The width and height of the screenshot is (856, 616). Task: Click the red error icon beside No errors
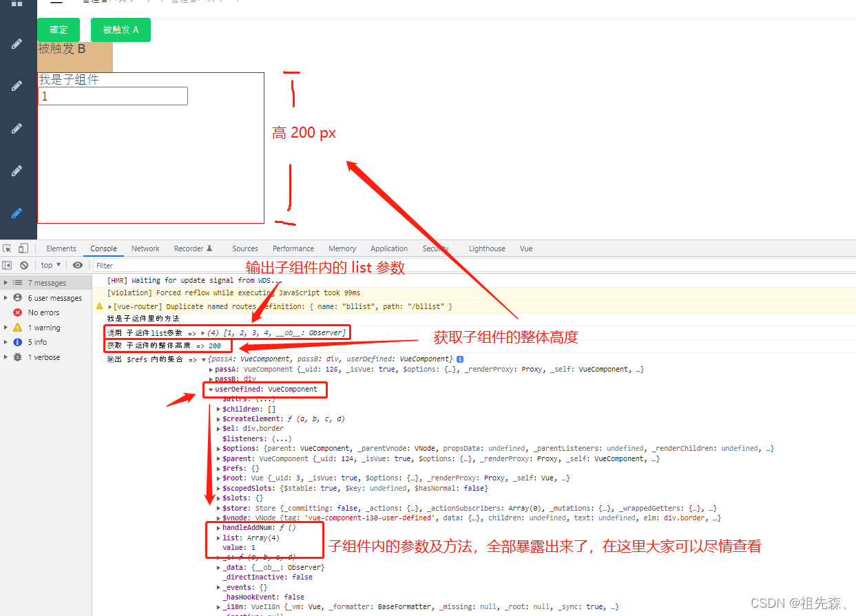point(18,312)
